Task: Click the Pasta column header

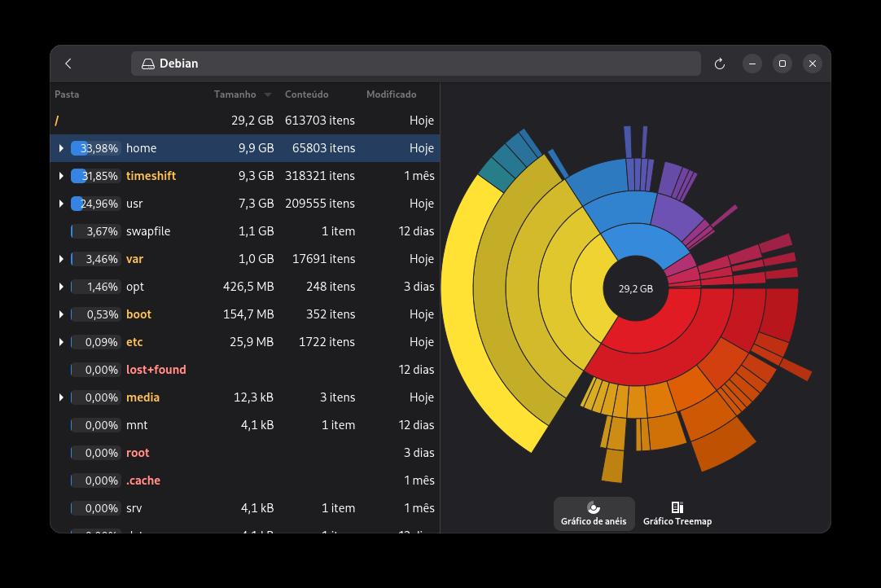Action: (68, 94)
